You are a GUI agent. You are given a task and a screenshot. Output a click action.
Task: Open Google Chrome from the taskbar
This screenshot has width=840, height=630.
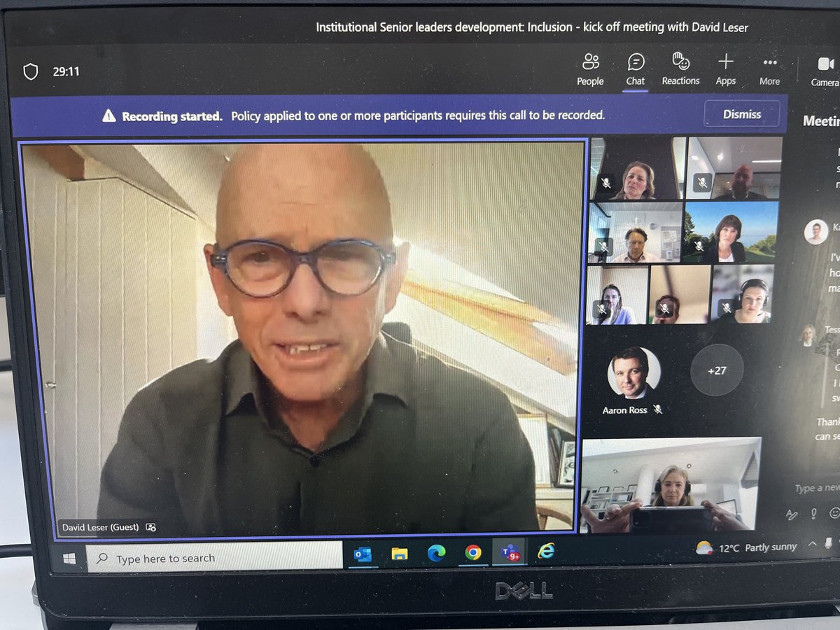(473, 552)
